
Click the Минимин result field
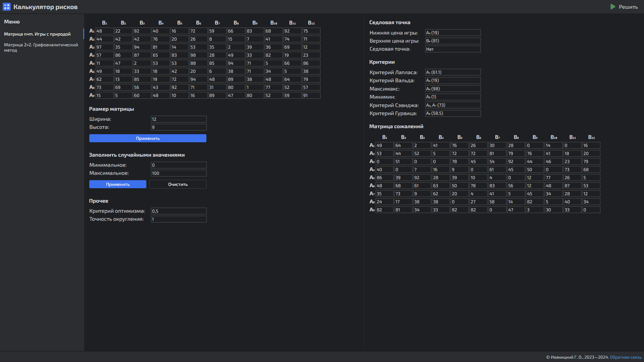coord(453,97)
